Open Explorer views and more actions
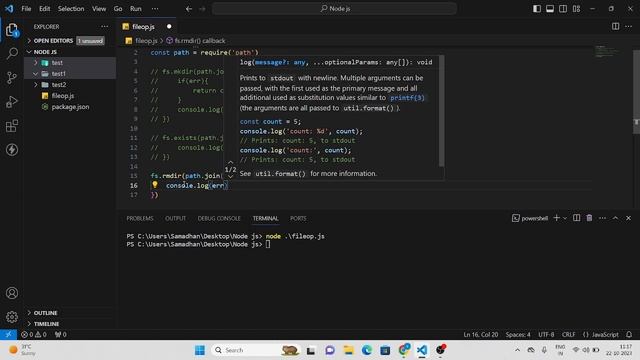The width and height of the screenshot is (640, 360). pyautogui.click(x=105, y=27)
